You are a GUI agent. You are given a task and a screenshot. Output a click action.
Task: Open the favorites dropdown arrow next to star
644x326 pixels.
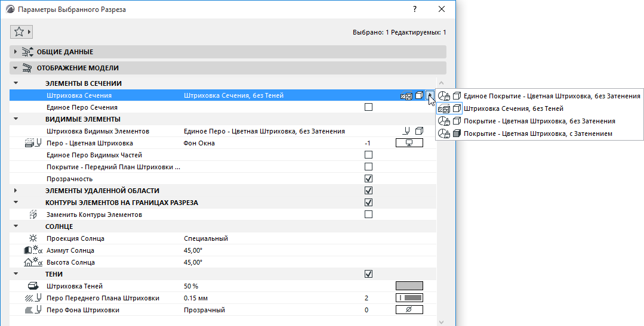[x=29, y=32]
